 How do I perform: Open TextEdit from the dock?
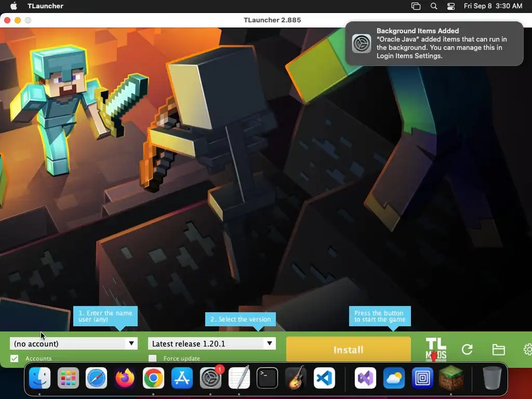click(239, 378)
